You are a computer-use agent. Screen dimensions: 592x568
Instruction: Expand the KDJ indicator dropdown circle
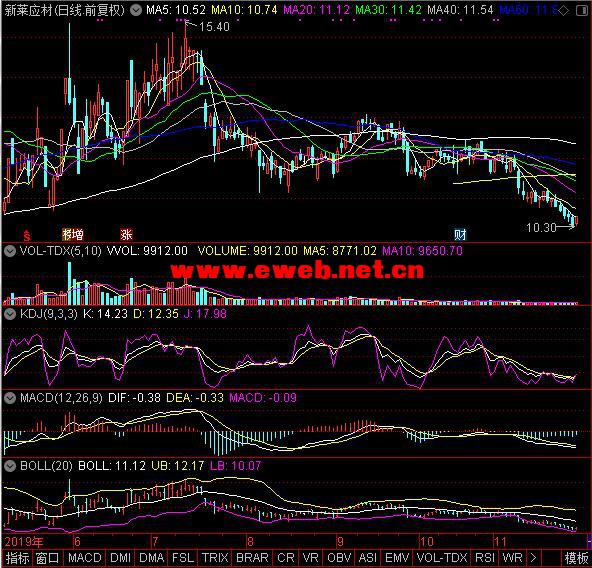tap(10, 314)
